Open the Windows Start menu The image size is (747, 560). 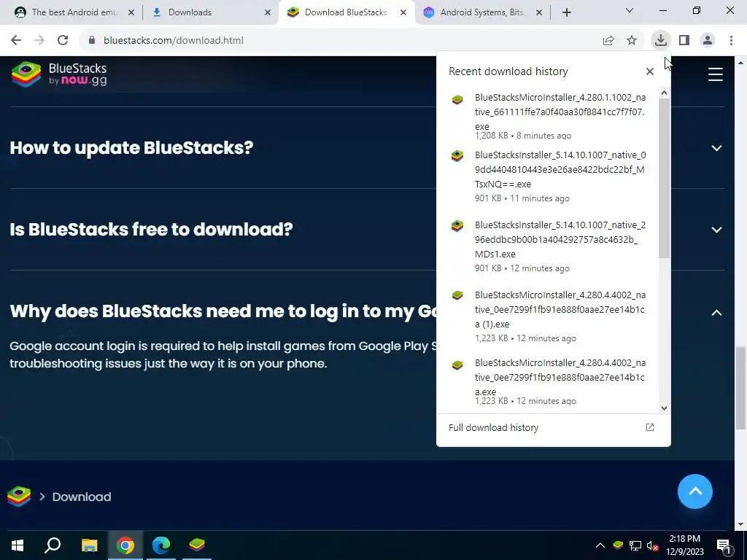coord(18,545)
